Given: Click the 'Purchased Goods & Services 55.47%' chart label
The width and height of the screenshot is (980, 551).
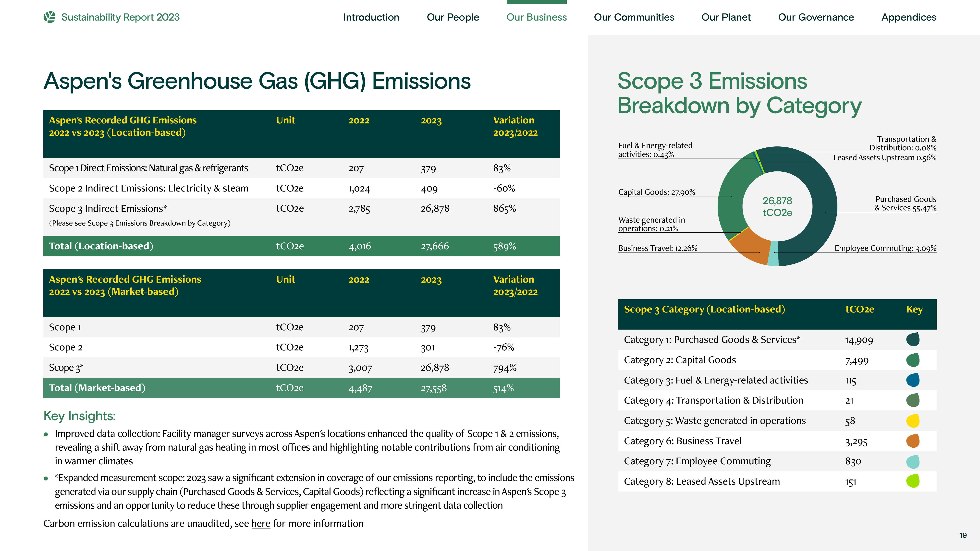Looking at the screenshot, I should [905, 204].
